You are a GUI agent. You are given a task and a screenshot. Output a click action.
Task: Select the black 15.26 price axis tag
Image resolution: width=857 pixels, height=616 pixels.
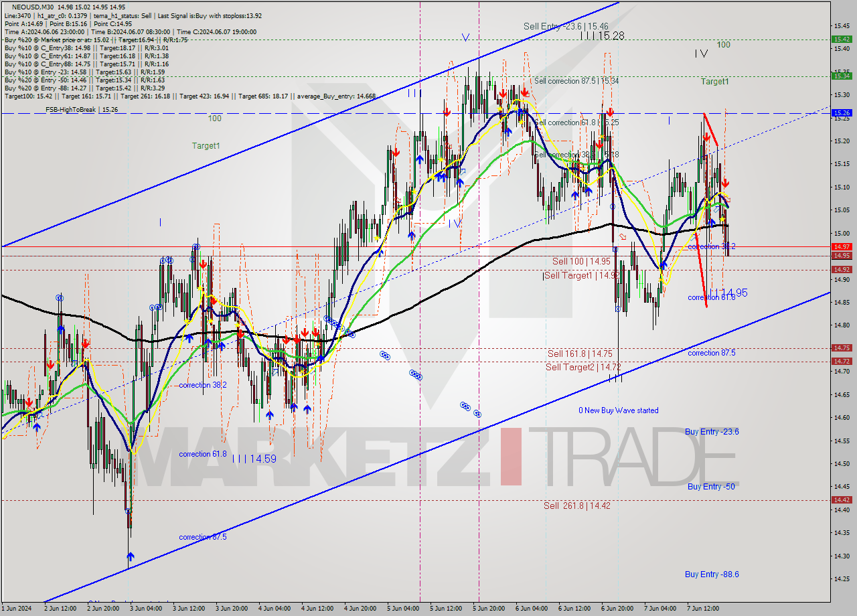point(842,113)
